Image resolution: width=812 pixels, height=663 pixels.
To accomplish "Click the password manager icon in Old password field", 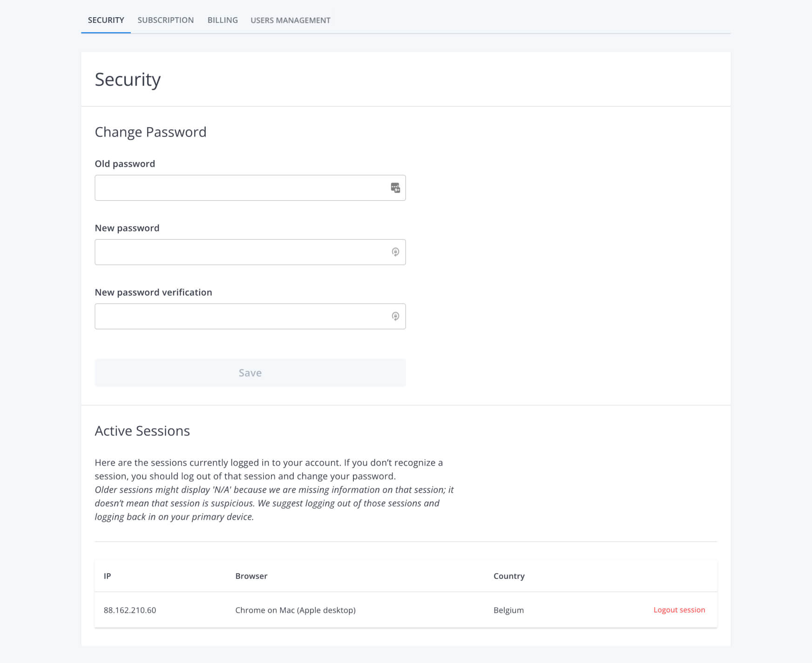I will (x=395, y=188).
